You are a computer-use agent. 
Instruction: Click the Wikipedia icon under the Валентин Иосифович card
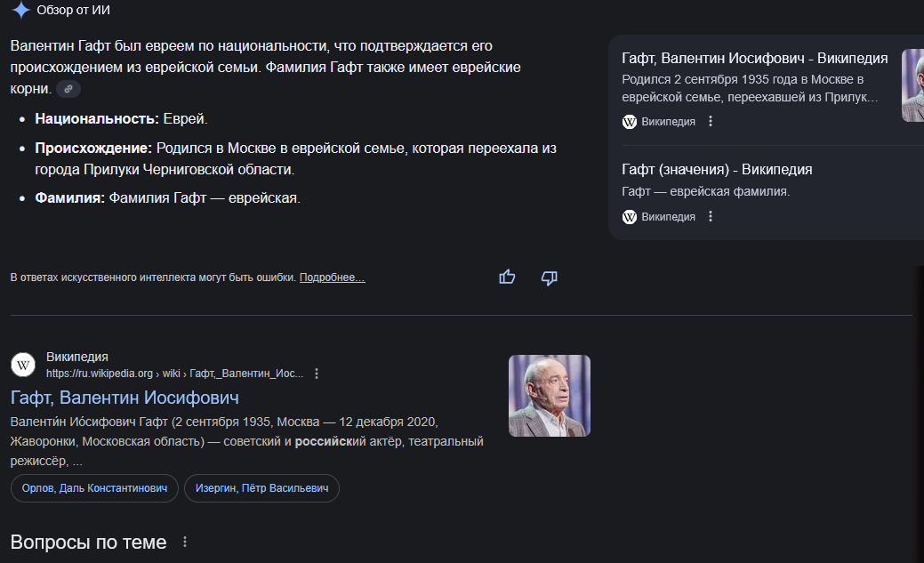630,122
